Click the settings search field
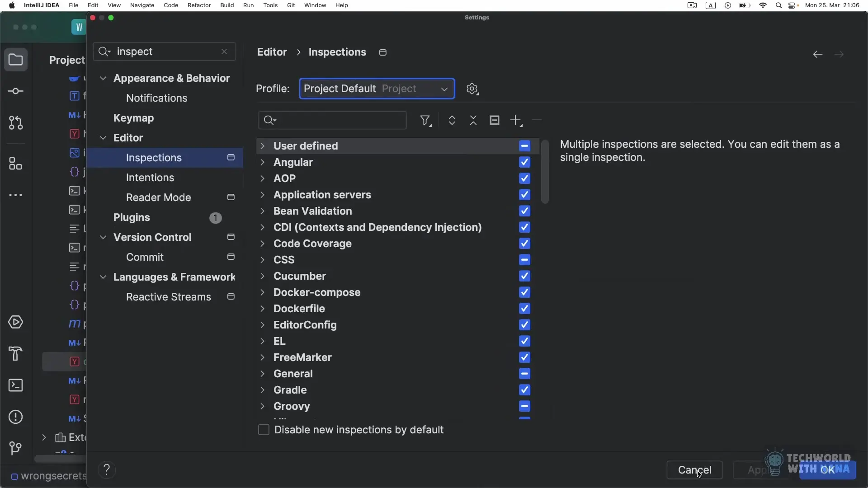This screenshot has width=868, height=488. tap(165, 52)
